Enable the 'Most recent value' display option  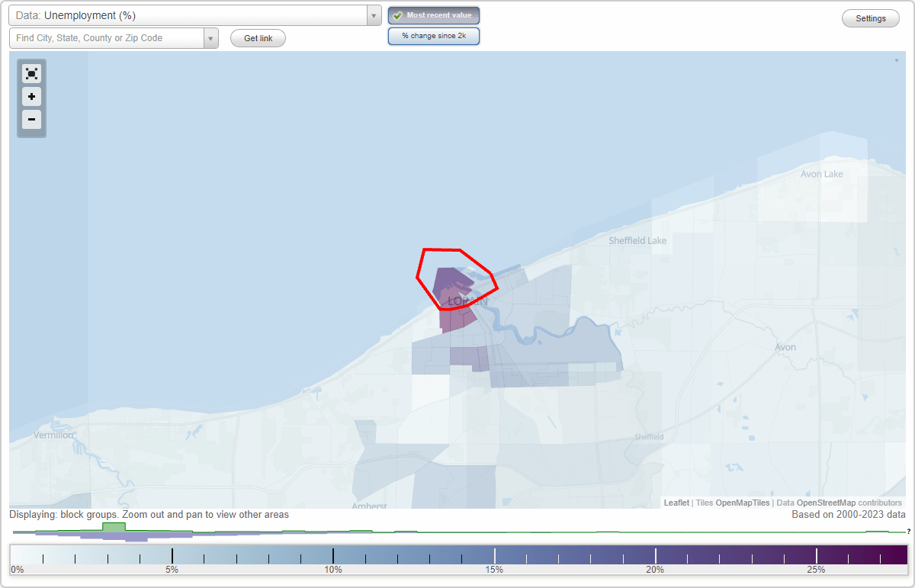point(434,15)
